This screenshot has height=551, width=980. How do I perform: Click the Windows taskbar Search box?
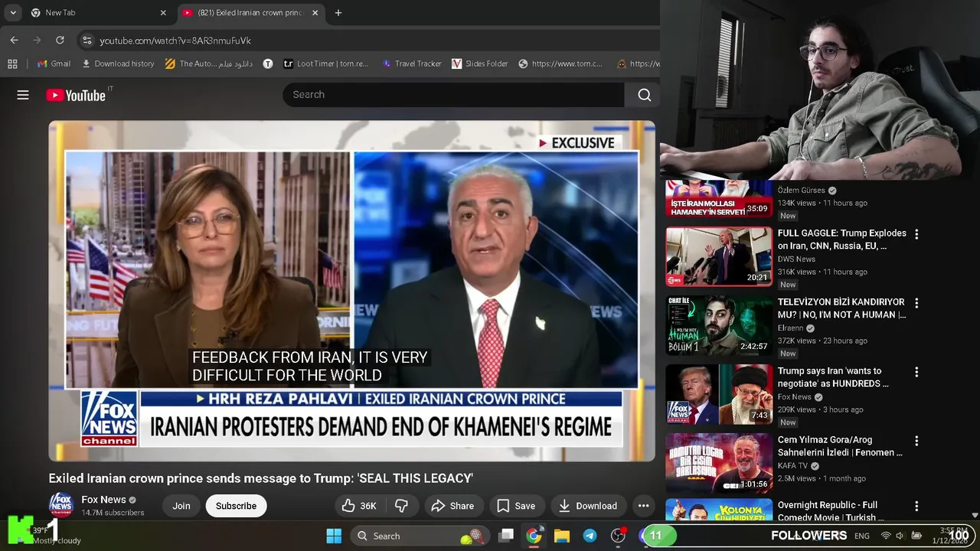tap(420, 536)
